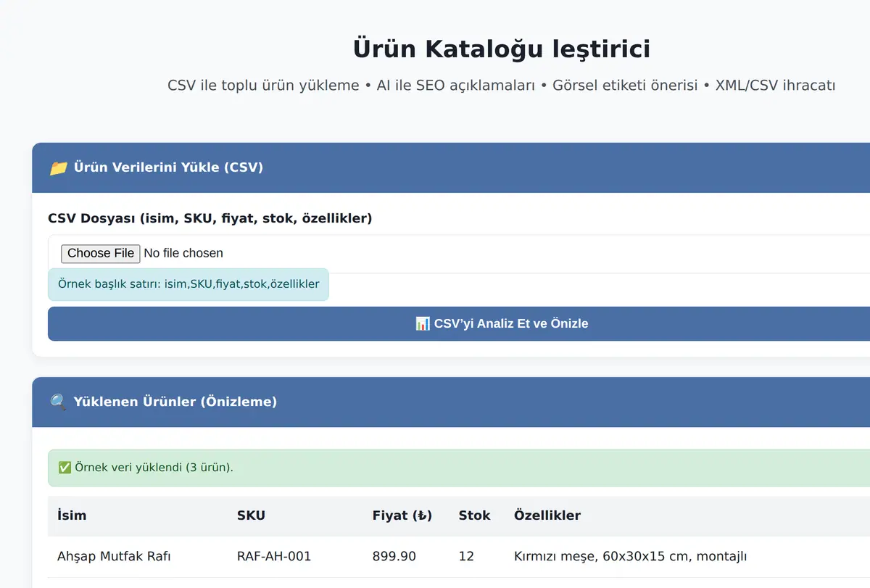870x588 pixels.
Task: Select the SKU column header
Action: [251, 515]
